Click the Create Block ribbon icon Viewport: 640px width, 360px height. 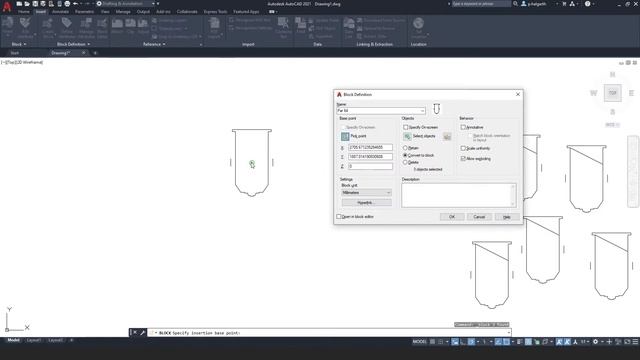tap(48, 28)
